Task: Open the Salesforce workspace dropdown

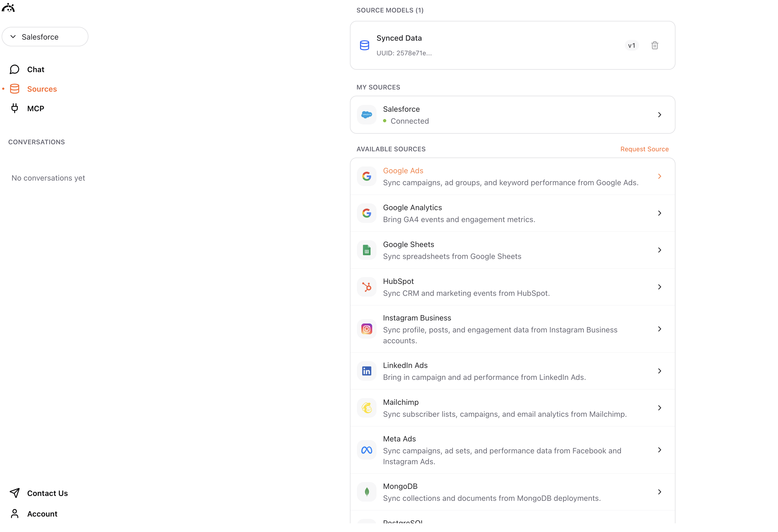Action: [x=45, y=37]
